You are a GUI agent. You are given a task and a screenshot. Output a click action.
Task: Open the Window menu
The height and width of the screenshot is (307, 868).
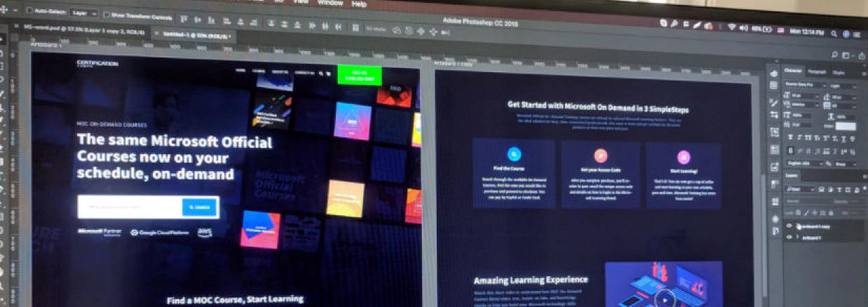(x=330, y=3)
